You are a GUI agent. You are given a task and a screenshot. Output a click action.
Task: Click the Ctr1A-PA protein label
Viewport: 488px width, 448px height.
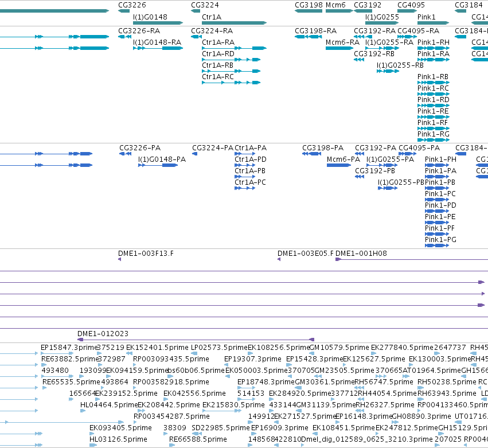[251, 148]
